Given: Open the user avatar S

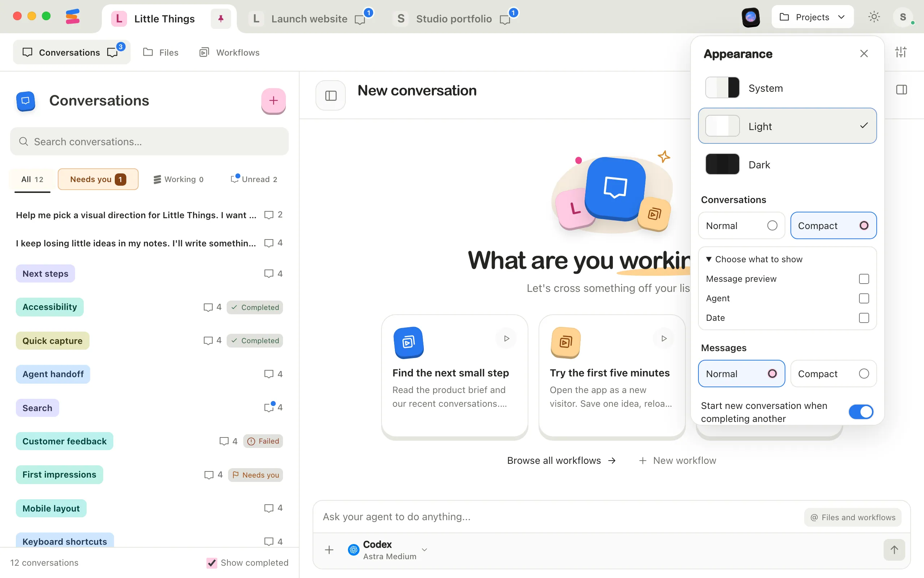Looking at the screenshot, I should coord(903,17).
